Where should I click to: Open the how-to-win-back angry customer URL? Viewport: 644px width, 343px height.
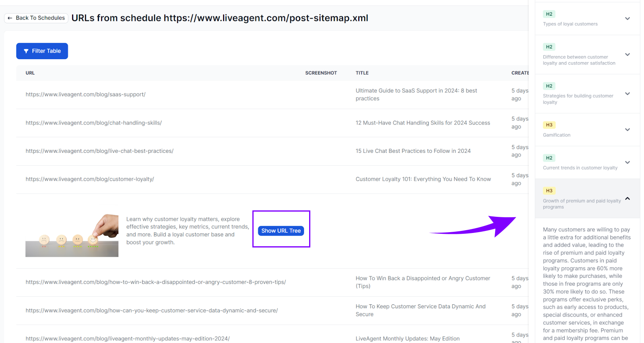[156, 282]
